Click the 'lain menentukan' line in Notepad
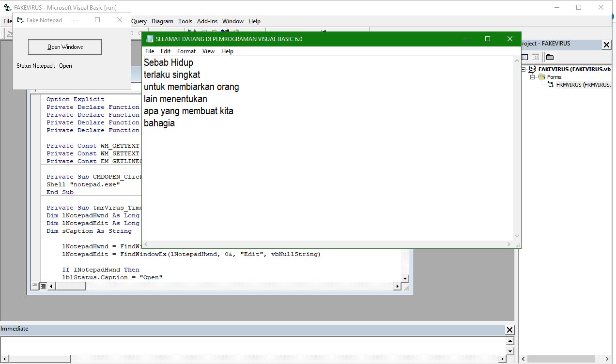The height and width of the screenshot is (364, 616). pos(175,99)
